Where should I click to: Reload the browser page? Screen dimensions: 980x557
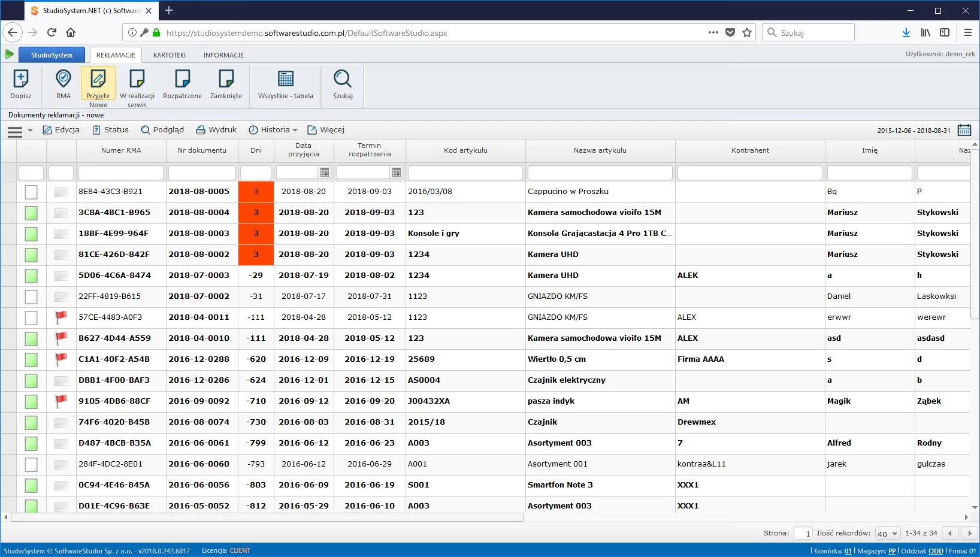pos(52,32)
